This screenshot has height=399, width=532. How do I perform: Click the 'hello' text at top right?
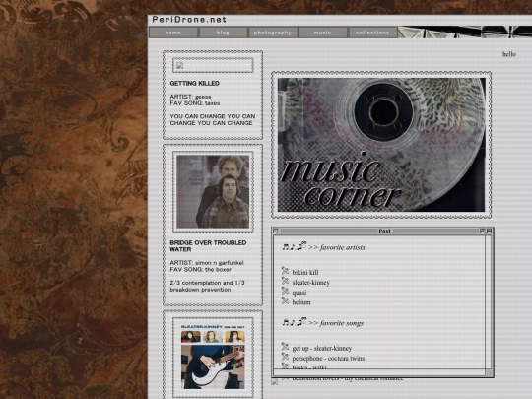pyautogui.click(x=509, y=54)
